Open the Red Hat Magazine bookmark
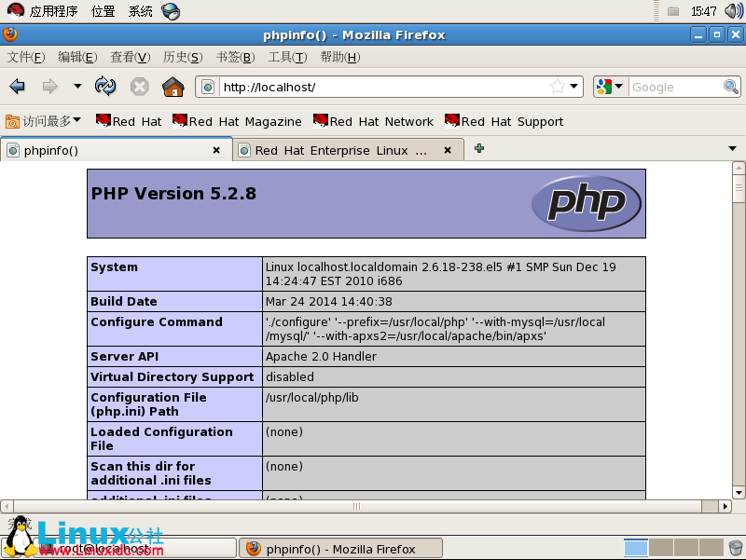Screen dimensions: 746x560 click(237, 121)
